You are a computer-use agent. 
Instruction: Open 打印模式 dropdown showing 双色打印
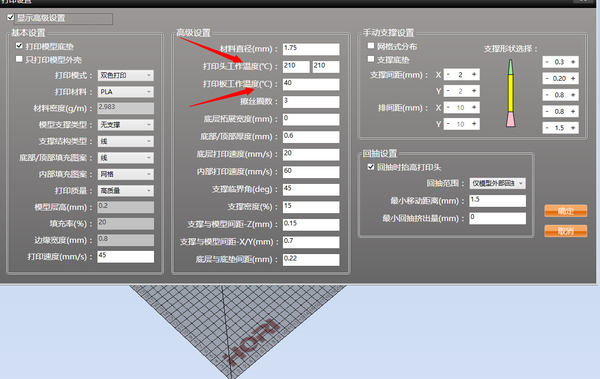[x=126, y=75]
